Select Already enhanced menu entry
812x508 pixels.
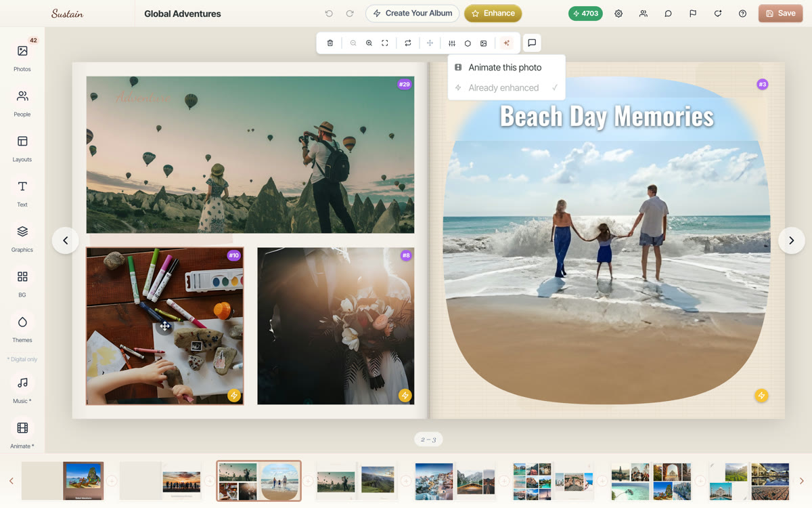506,88
